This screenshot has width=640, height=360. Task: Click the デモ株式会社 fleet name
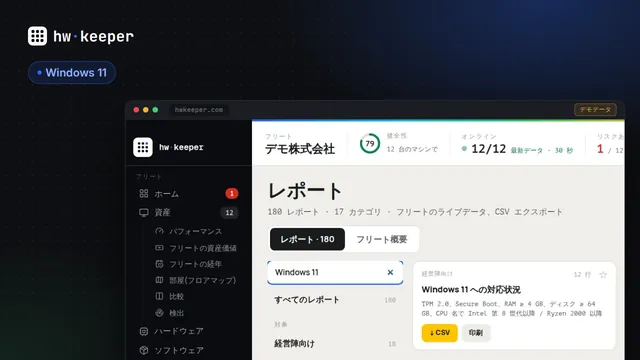tap(300, 149)
